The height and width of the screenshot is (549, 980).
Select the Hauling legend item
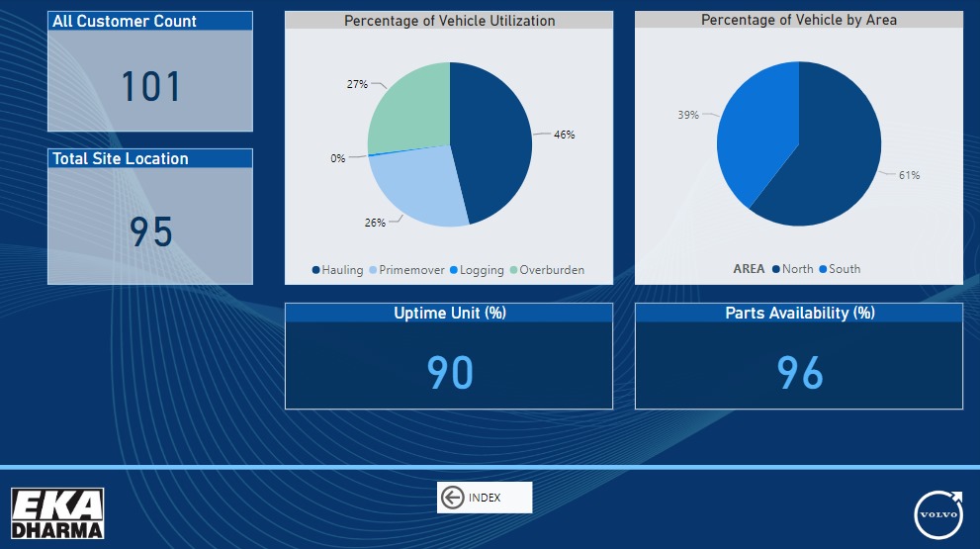(x=337, y=270)
